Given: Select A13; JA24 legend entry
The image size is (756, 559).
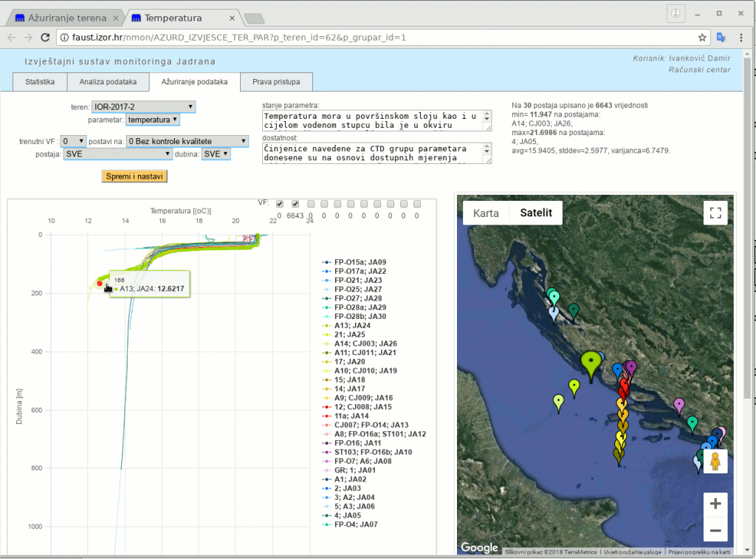Looking at the screenshot, I should (352, 325).
